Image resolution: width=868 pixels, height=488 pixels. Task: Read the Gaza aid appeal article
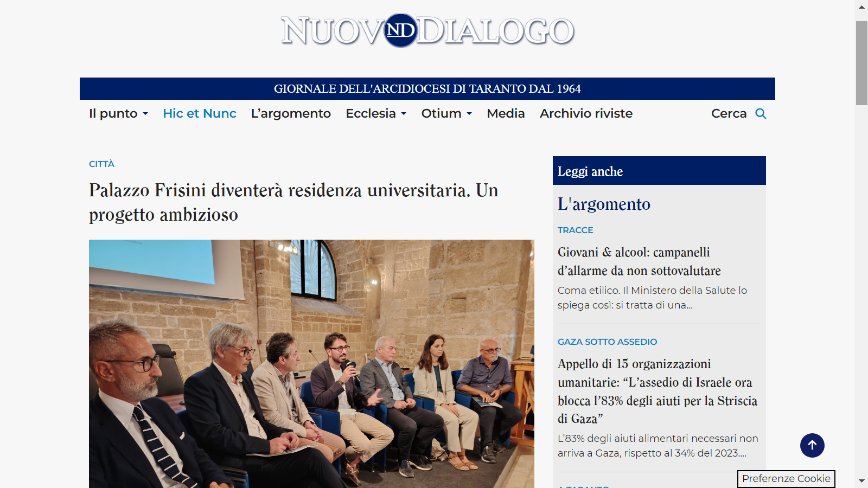coord(657,391)
